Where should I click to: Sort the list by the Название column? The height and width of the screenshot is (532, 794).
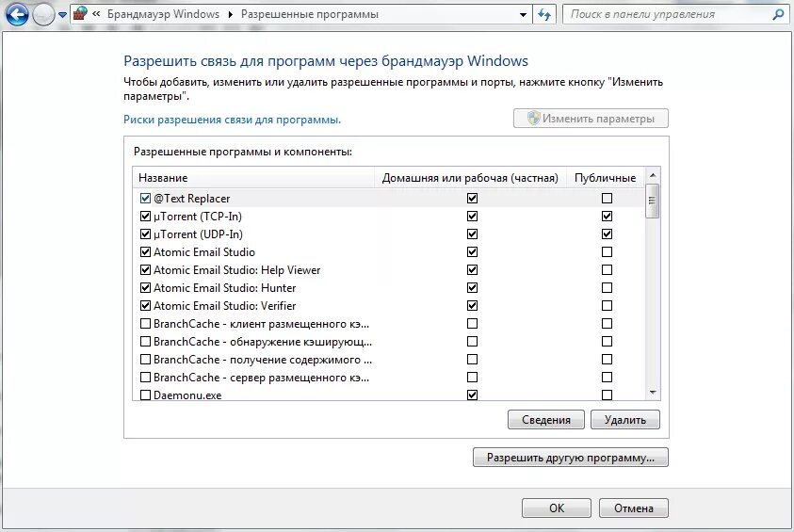[253, 178]
